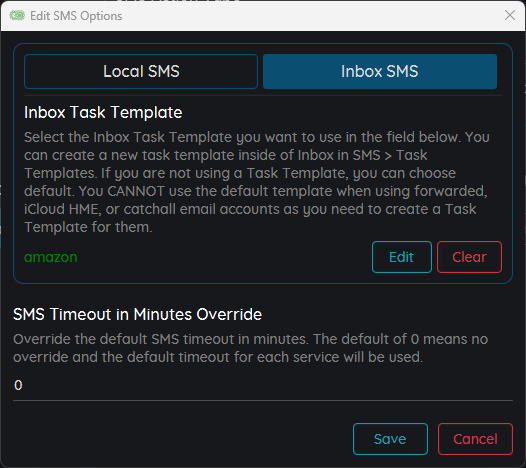This screenshot has height=468, width=526.
Task: Select the Inbox SMS tab
Action: click(x=380, y=71)
